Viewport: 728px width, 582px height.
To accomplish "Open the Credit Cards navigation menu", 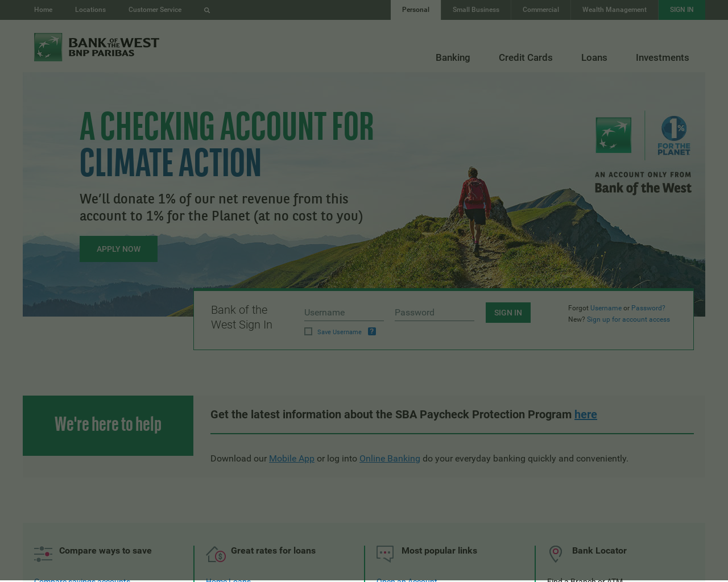I will pos(526,57).
